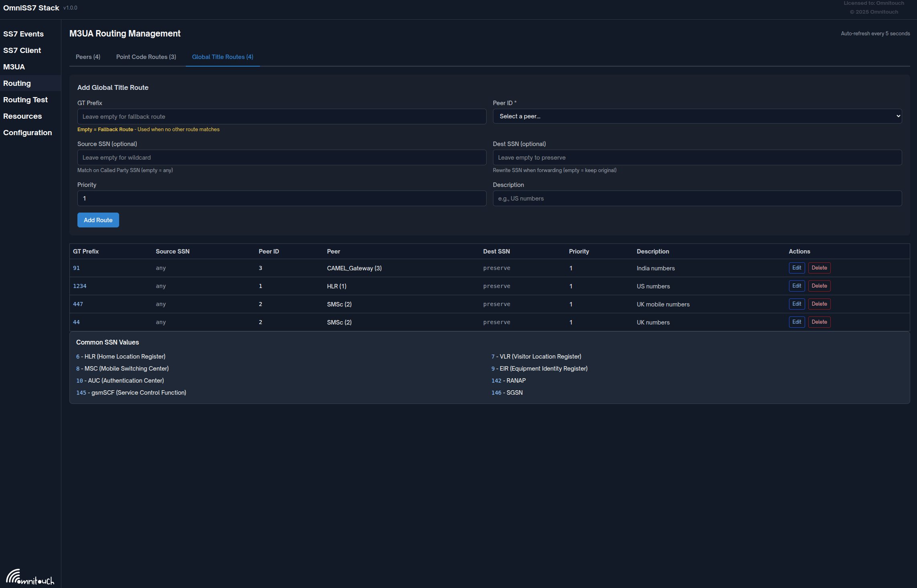917x588 pixels.
Task: Edit the UK mobile numbers route
Action: click(796, 304)
